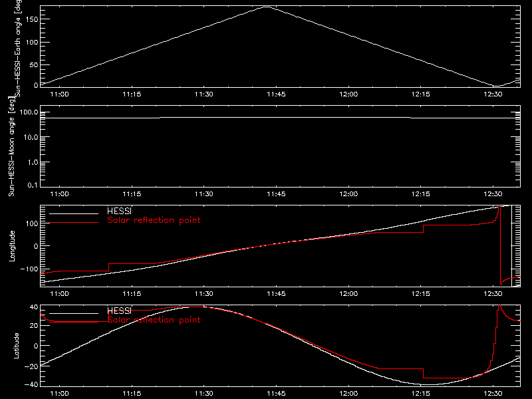Viewport: 532px width, 399px height.
Task: Select the Longitude axis title
Action: point(12,246)
